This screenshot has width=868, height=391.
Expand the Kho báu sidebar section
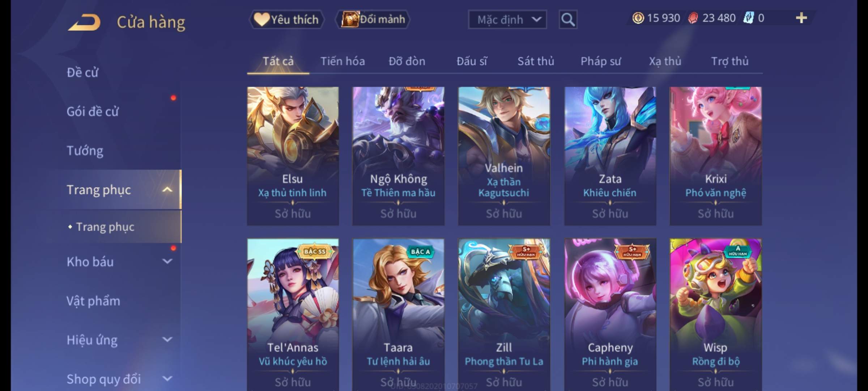(167, 261)
